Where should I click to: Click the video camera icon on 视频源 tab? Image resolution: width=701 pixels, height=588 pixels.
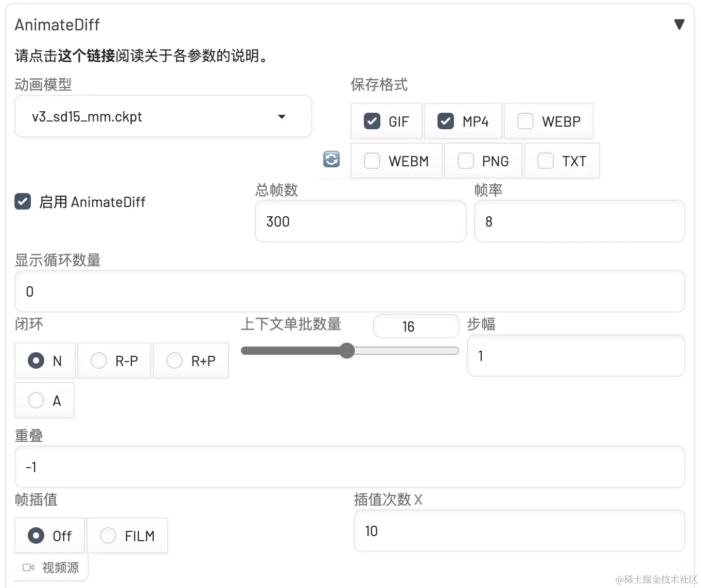click(28, 567)
